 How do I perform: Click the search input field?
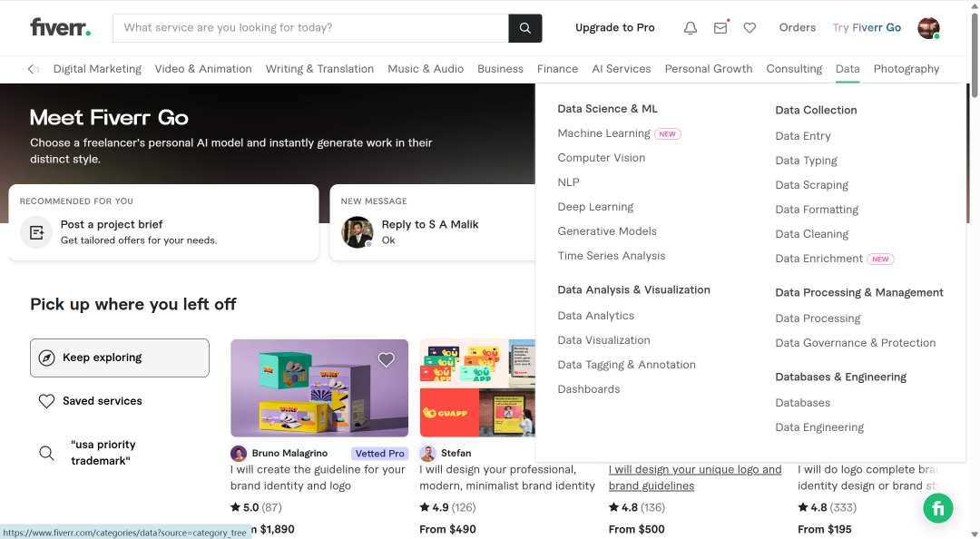[x=310, y=28]
